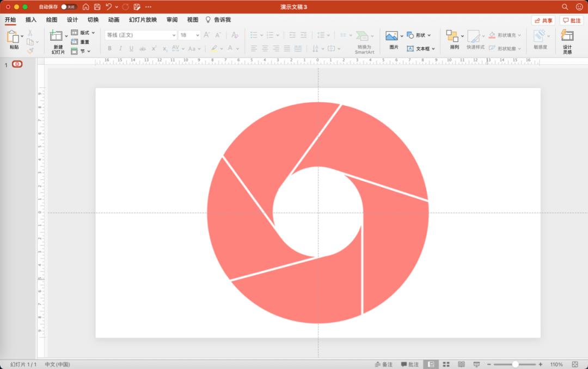
Task: Open the Transitions (切换) tab
Action: point(93,20)
